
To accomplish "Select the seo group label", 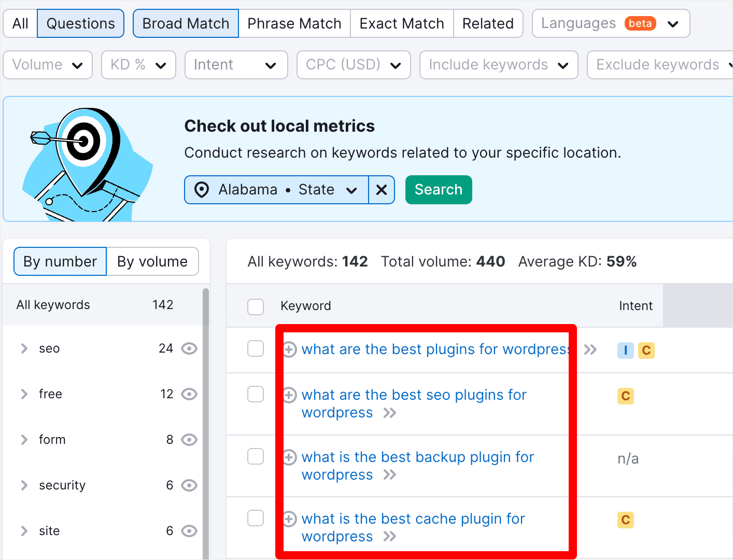I will coord(49,348).
